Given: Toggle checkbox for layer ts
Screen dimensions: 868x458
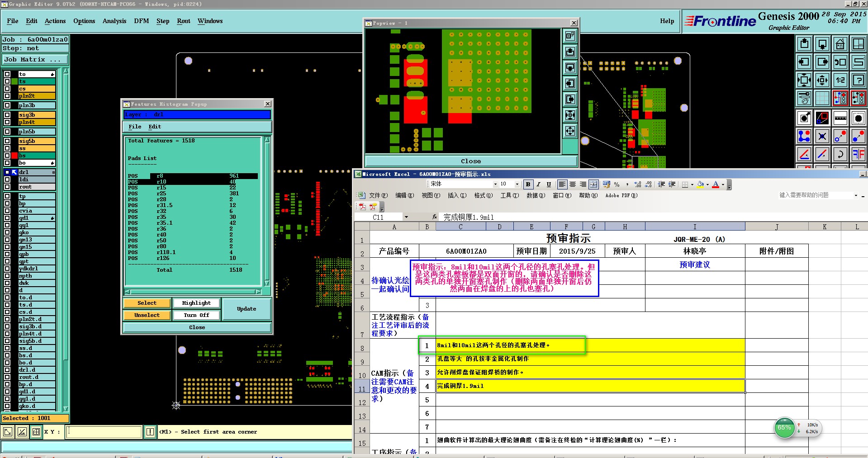Looking at the screenshot, I should [7, 81].
